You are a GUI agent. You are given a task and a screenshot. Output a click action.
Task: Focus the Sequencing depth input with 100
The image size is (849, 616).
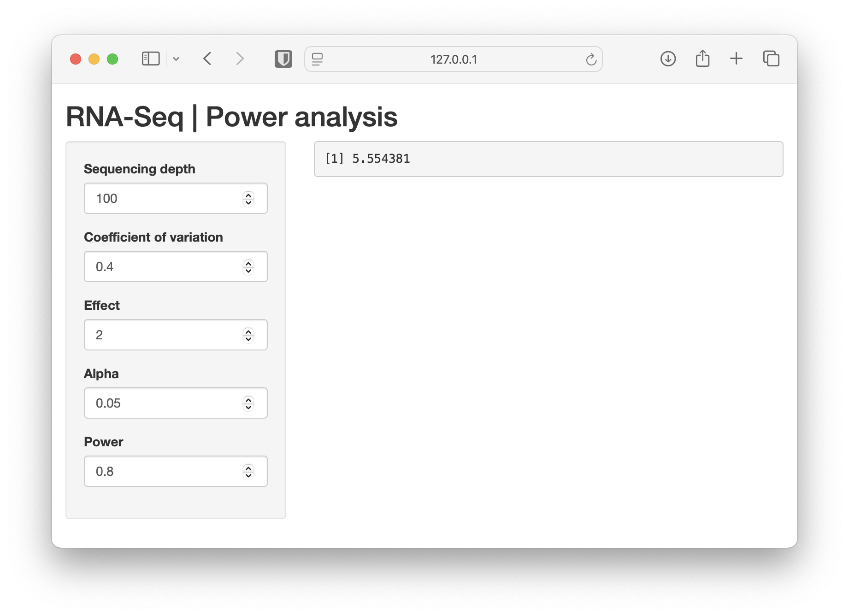tap(176, 198)
